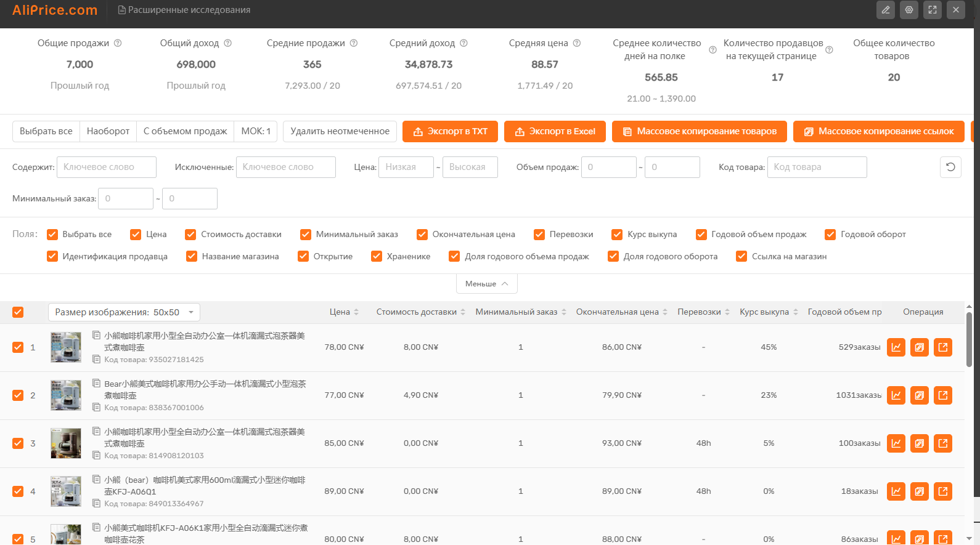Click the Экспорт в Excel button
The image size is (980, 545).
pos(555,131)
